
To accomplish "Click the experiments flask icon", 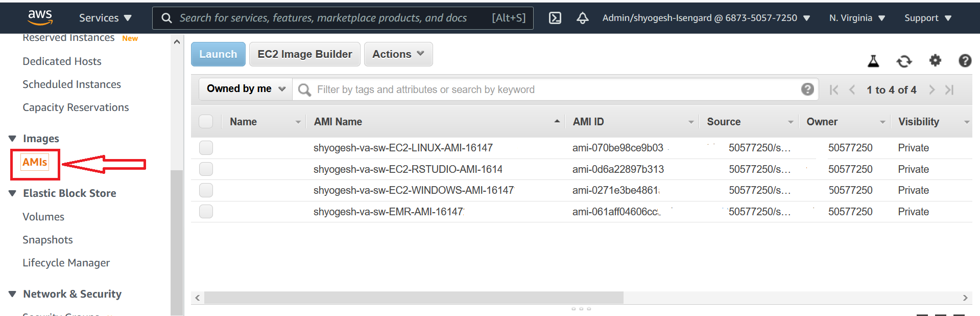I will point(873,61).
